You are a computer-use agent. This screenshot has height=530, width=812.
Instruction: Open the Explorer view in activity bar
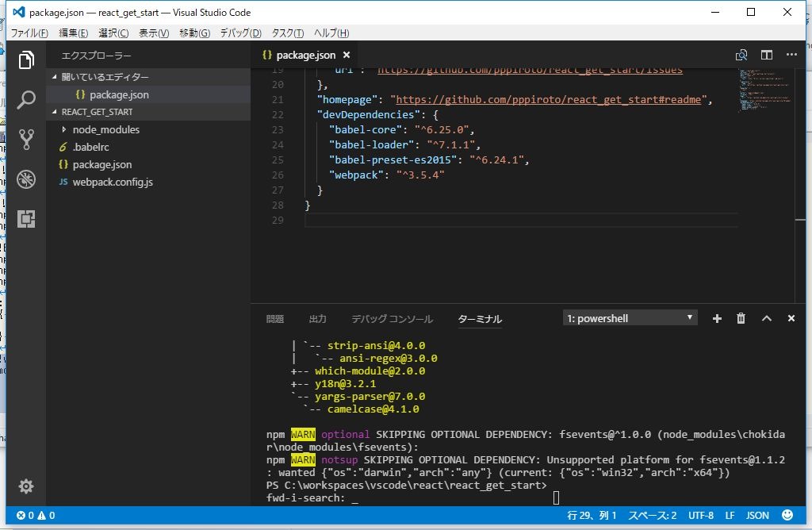(x=26, y=60)
